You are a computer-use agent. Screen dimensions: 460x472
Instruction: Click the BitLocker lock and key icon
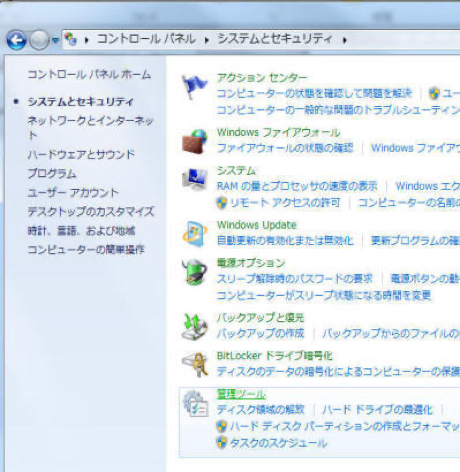[x=195, y=364]
